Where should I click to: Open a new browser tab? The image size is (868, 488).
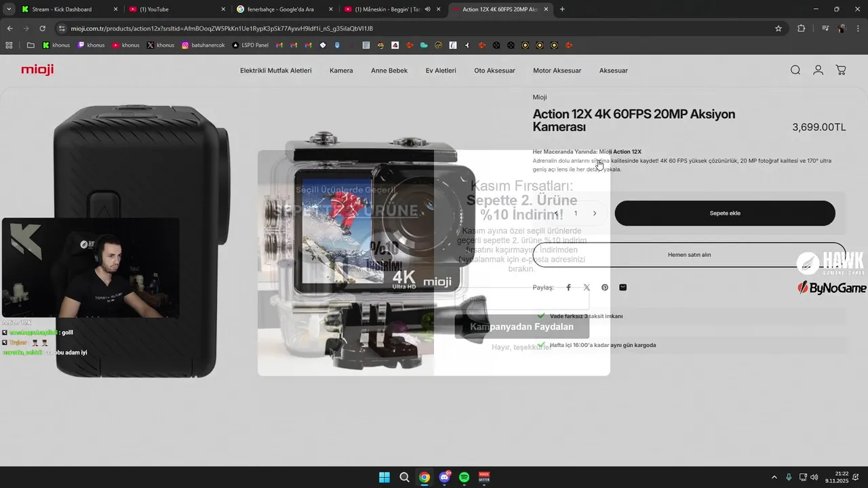tap(562, 9)
